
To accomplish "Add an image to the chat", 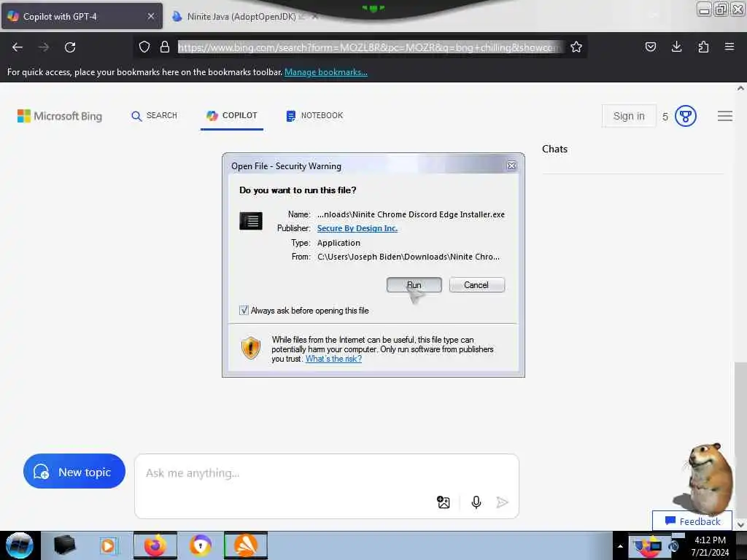I will (444, 502).
